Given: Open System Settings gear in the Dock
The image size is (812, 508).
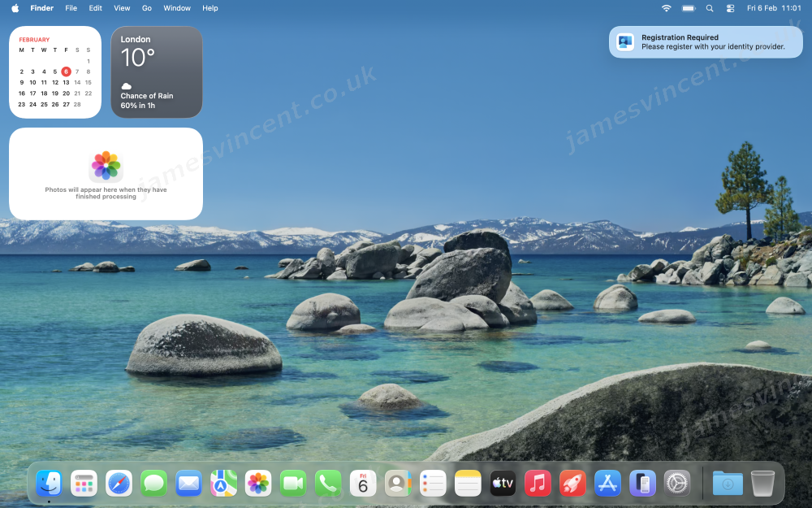Looking at the screenshot, I should pos(677,484).
